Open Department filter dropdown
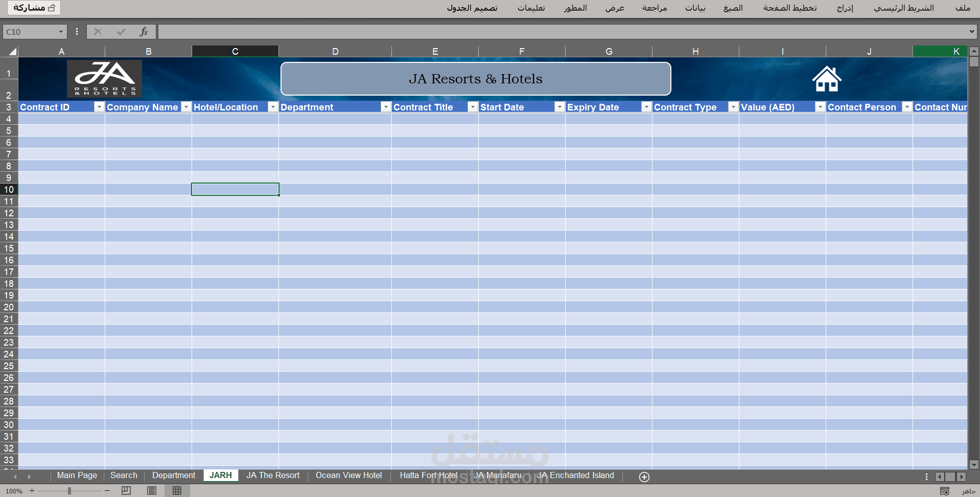 386,107
